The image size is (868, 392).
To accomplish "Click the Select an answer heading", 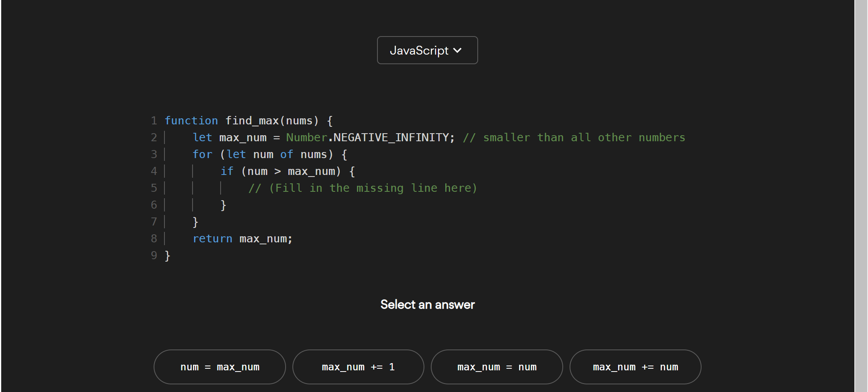I will click(x=427, y=305).
